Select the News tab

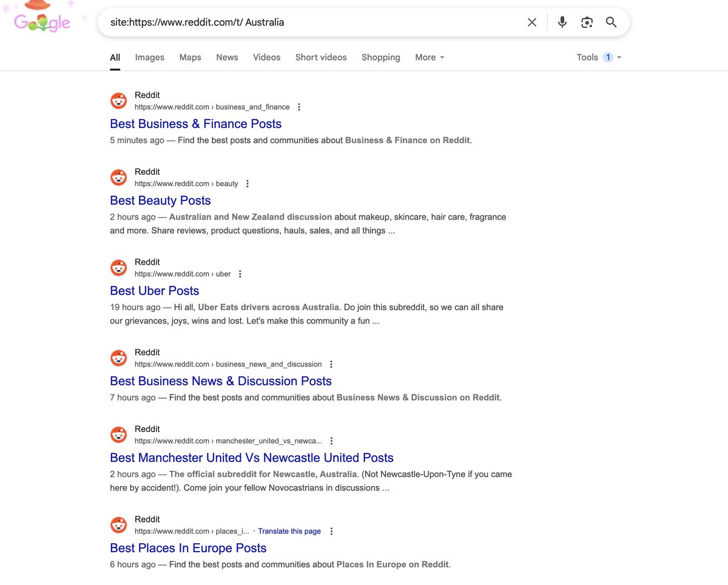point(227,57)
